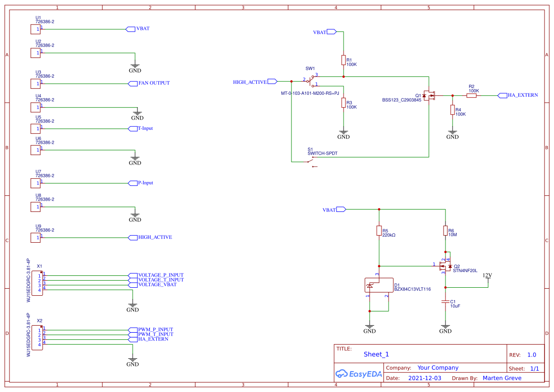Click the Q1 BSS123 MOSFET symbol
554x392 pixels.
429,95
